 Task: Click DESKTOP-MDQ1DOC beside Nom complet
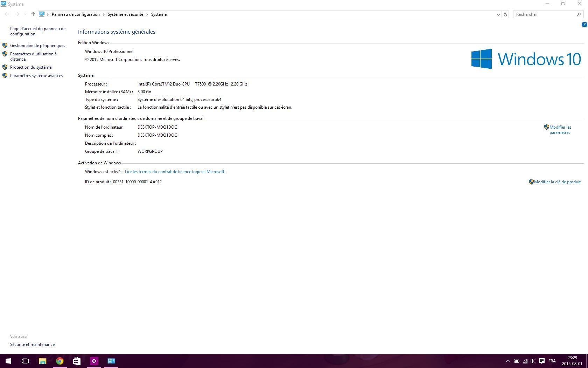(x=157, y=135)
